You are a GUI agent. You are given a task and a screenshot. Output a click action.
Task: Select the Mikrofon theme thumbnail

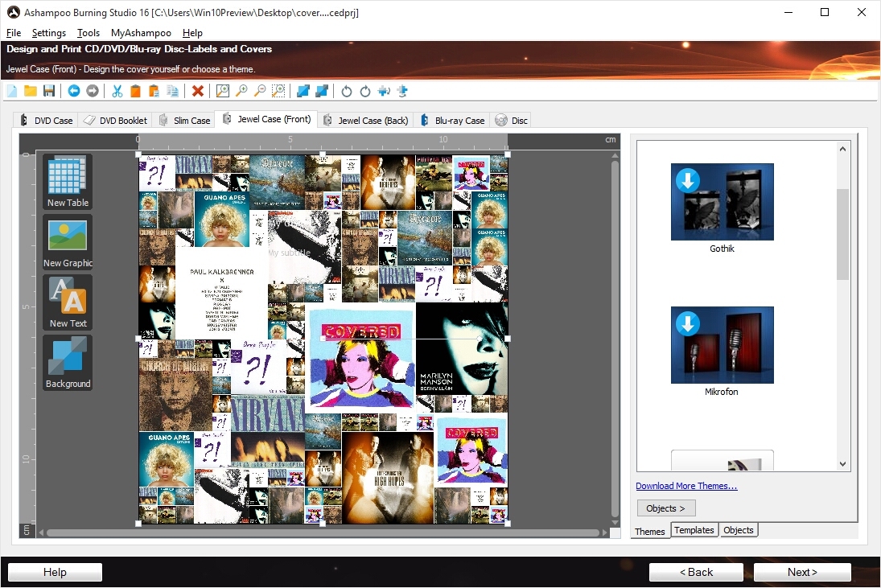722,345
